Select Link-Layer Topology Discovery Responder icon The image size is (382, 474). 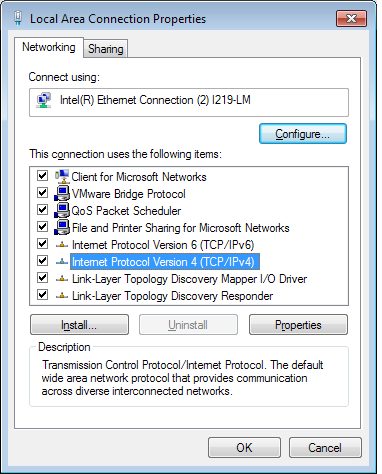coord(62,296)
